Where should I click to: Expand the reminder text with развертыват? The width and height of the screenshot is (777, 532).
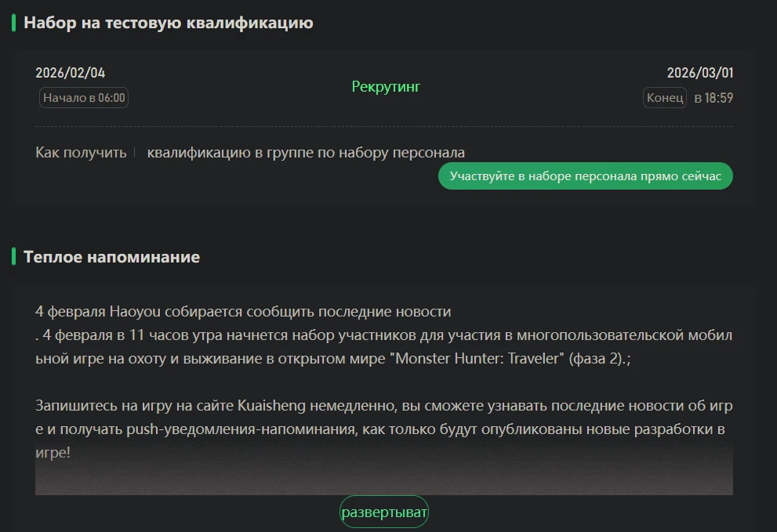pyautogui.click(x=384, y=512)
